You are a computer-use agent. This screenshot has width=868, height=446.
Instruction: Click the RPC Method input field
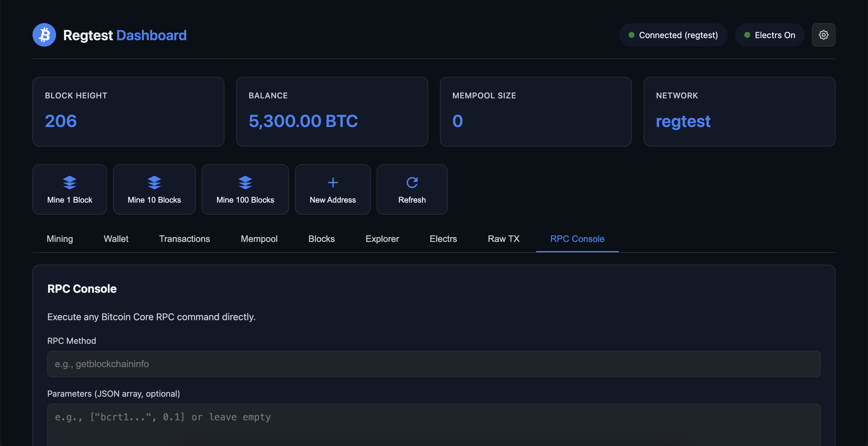tap(434, 364)
